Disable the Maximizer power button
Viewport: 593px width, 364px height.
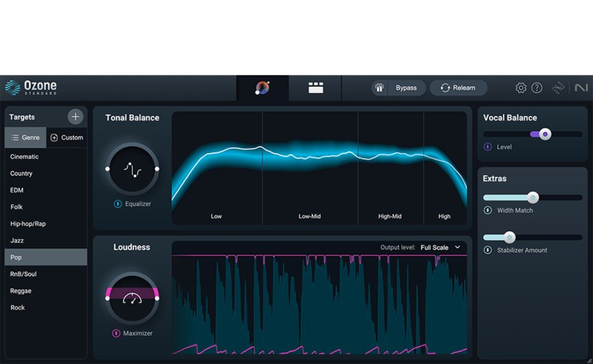[x=116, y=334]
